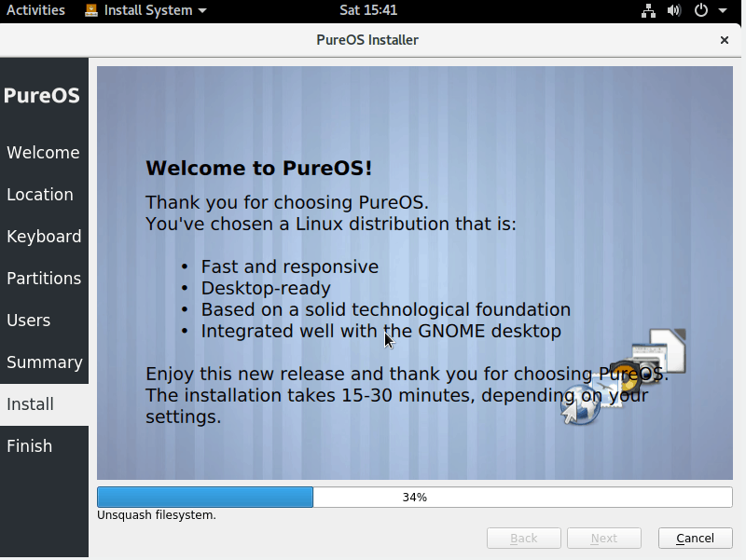The image size is (746, 560).
Task: Open the Activities overview
Action: pyautogui.click(x=35, y=10)
